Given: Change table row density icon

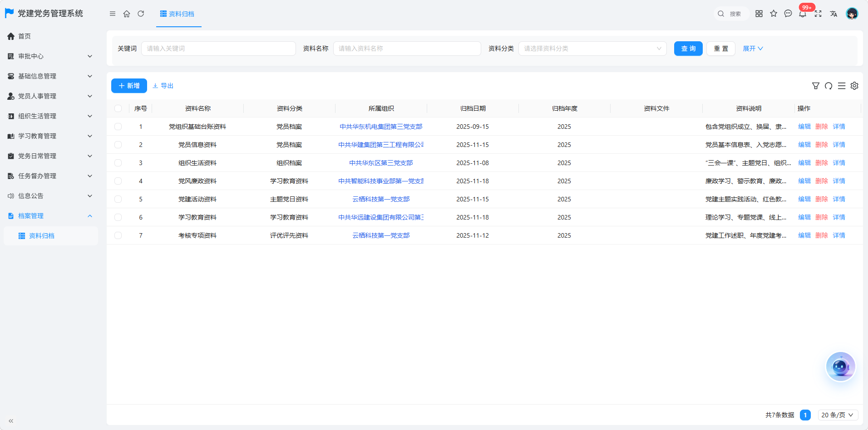Looking at the screenshot, I should pos(842,86).
